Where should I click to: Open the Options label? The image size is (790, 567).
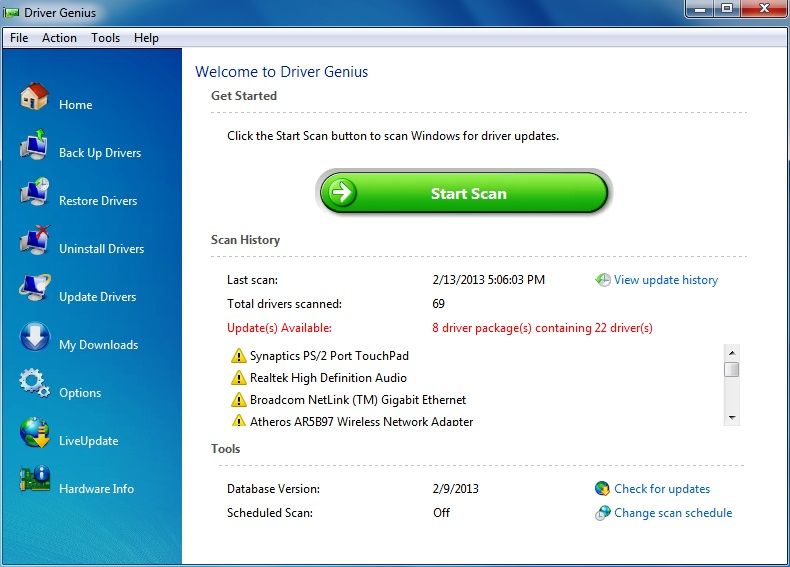[x=80, y=393]
